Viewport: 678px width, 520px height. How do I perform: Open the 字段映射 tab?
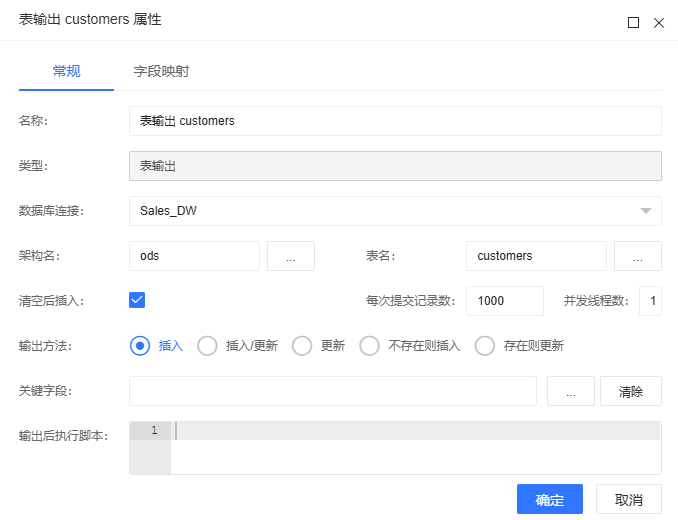point(161,71)
